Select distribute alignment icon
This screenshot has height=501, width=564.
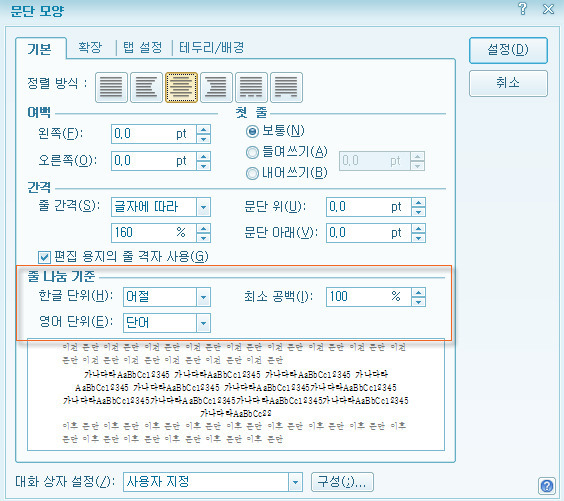[251, 87]
